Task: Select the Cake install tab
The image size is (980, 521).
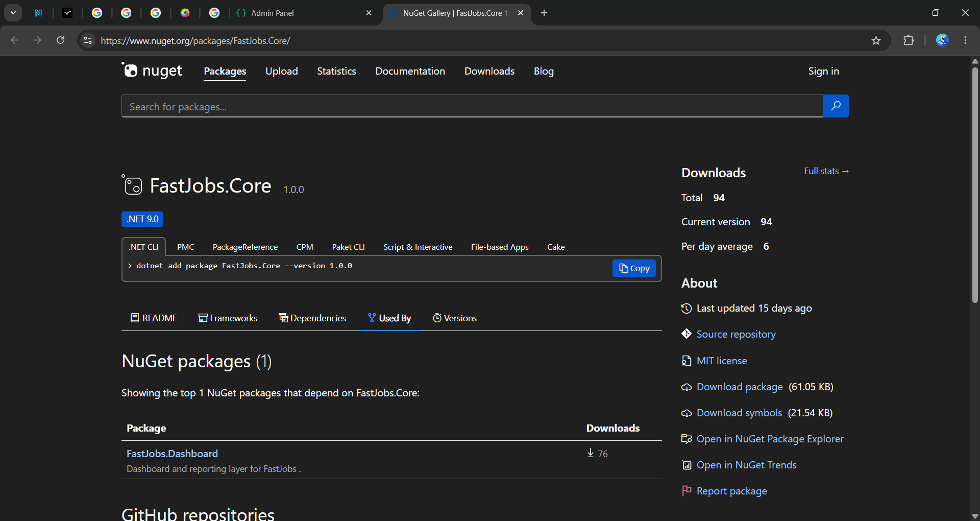Action: (x=556, y=247)
